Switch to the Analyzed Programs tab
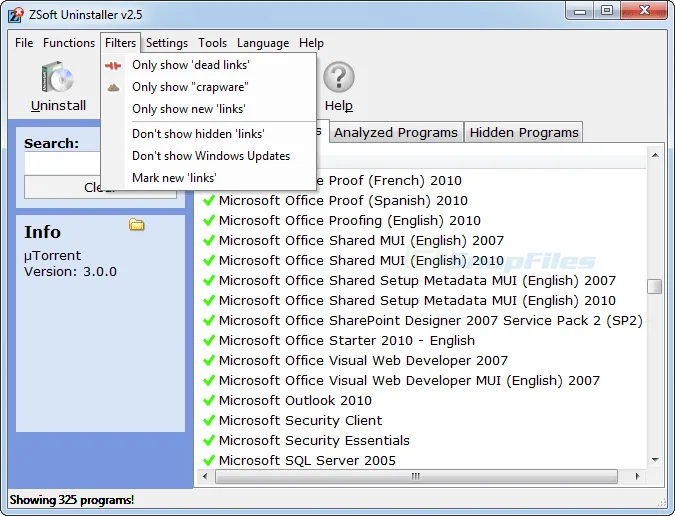675x516 pixels. 396,132
